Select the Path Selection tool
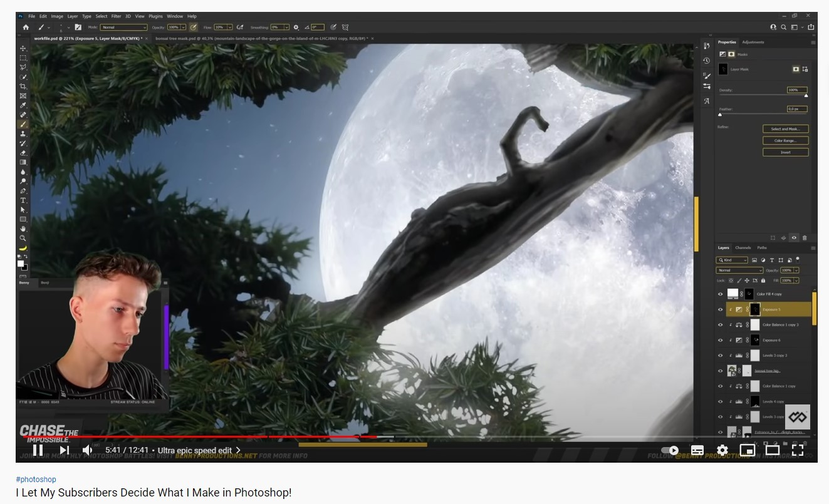The image size is (829, 504). pos(23,210)
